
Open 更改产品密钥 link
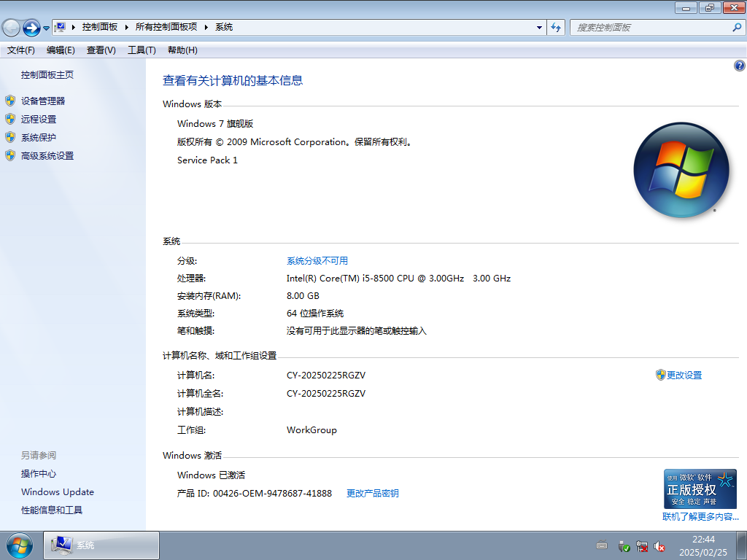(x=373, y=493)
